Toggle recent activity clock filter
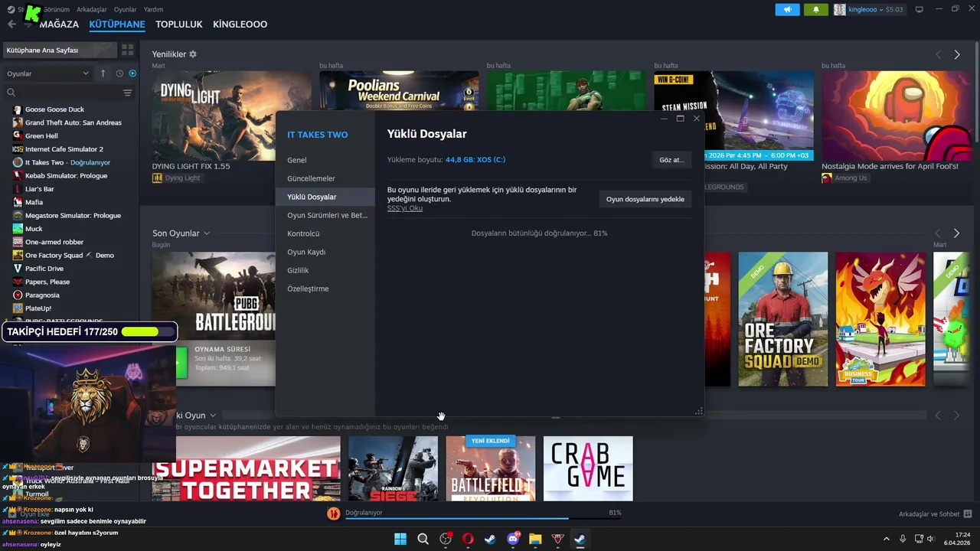Image resolution: width=980 pixels, height=551 pixels. click(119, 73)
